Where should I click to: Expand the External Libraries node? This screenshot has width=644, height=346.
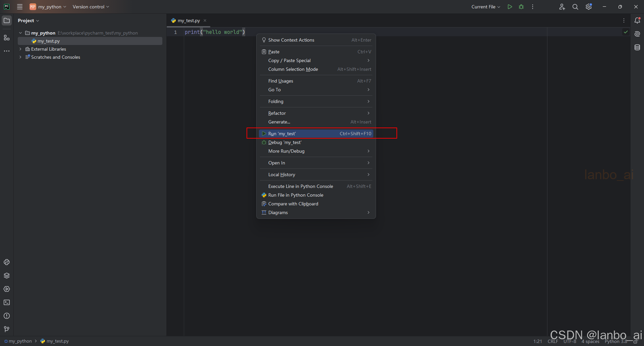21,49
